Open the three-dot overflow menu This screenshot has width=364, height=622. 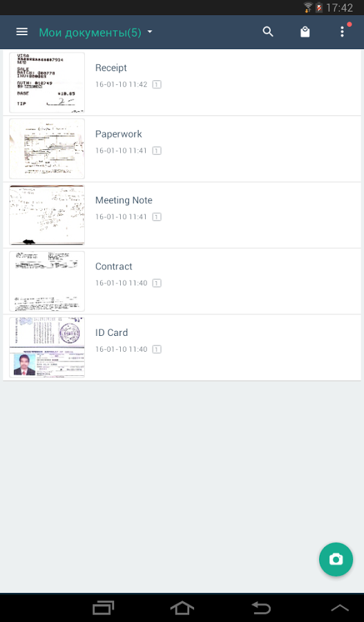pos(342,32)
